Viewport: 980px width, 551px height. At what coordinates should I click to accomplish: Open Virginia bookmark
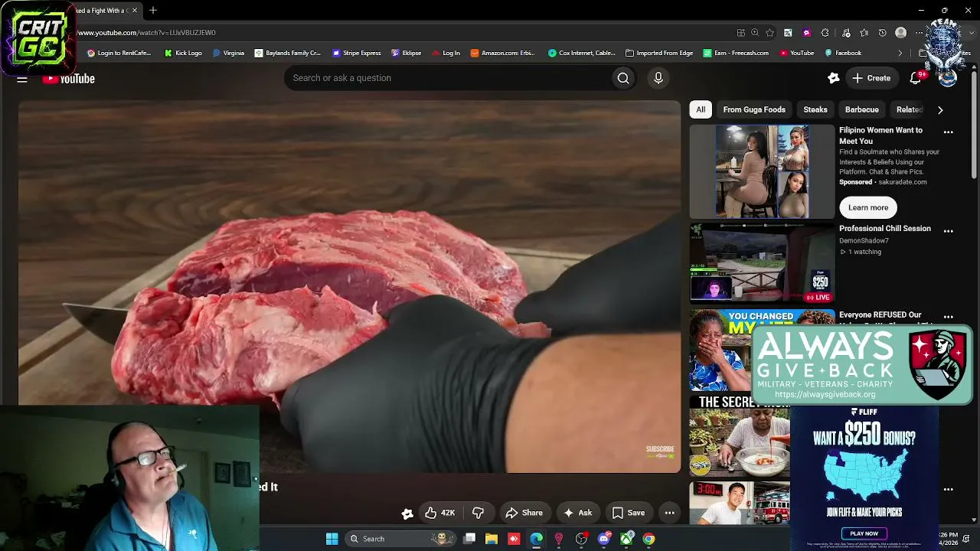[228, 54]
